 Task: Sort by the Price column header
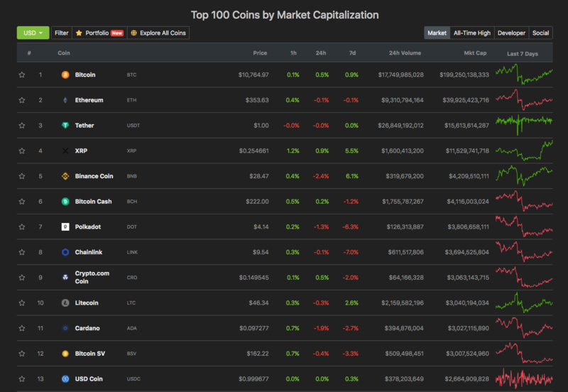[260, 53]
